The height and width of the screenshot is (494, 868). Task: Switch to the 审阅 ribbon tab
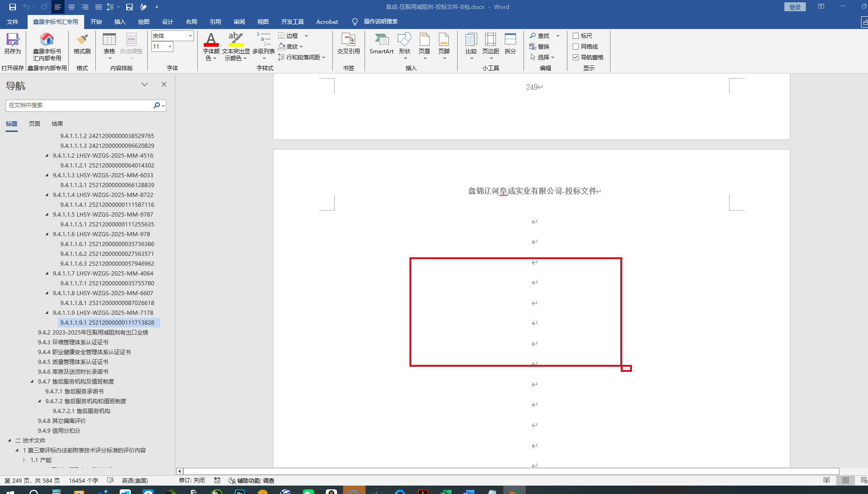pos(239,22)
